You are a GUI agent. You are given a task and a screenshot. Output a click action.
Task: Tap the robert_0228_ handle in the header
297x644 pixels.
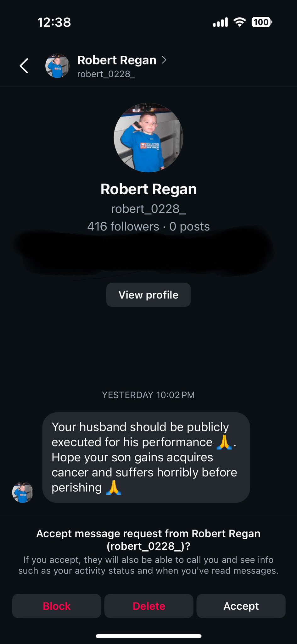(106, 74)
